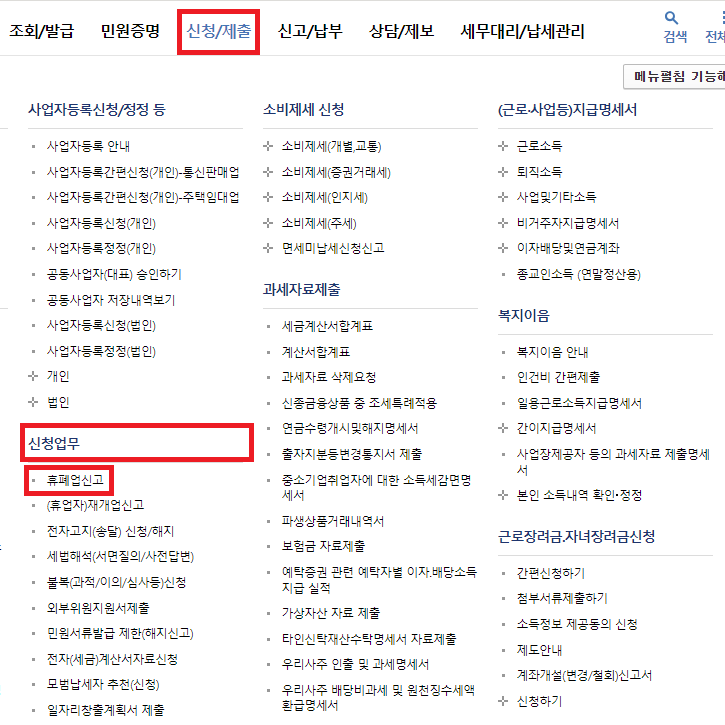Open 사업자등록신청(개인) link
725x725 pixels.
point(101,224)
